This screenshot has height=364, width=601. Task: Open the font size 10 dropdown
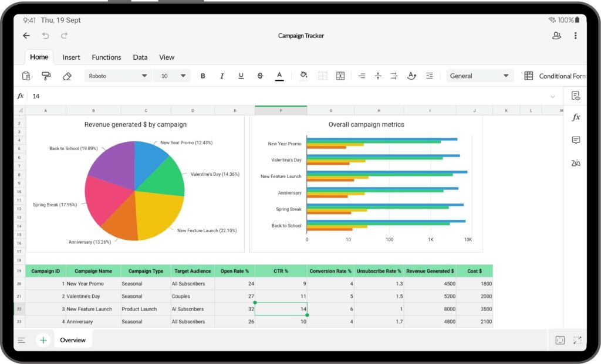click(172, 76)
